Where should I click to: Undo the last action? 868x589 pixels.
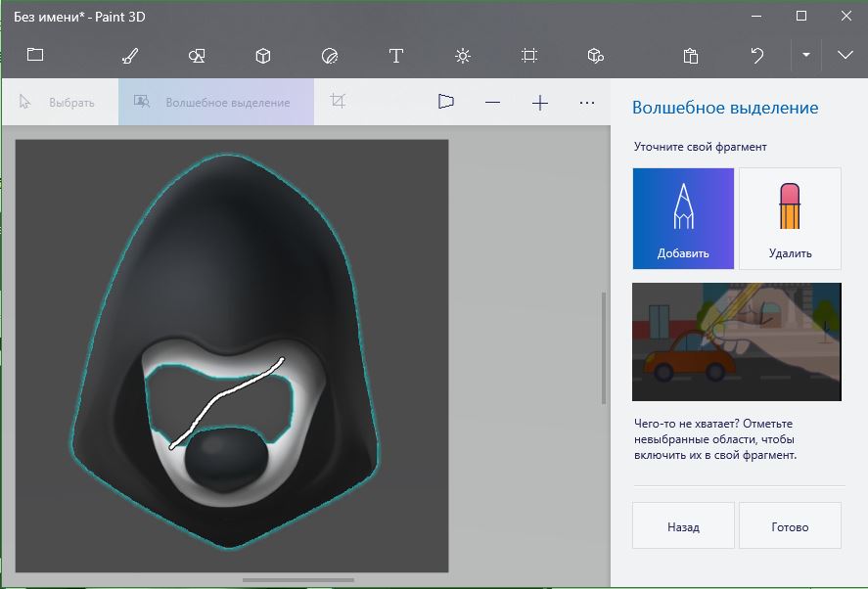tap(756, 56)
